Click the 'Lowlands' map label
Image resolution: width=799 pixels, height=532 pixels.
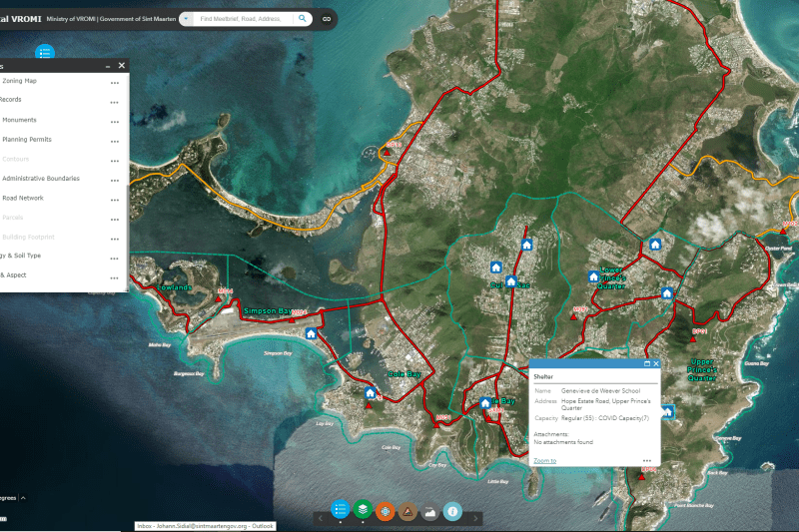pyautogui.click(x=174, y=287)
